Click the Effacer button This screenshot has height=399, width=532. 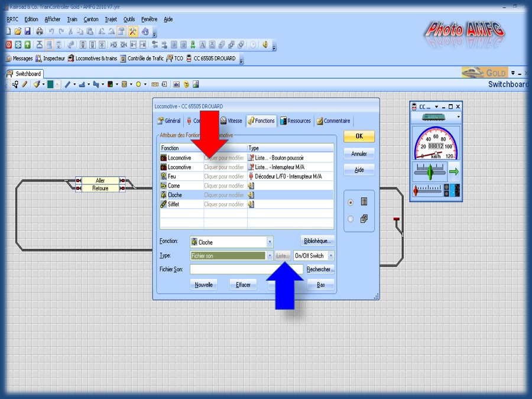coord(243,285)
